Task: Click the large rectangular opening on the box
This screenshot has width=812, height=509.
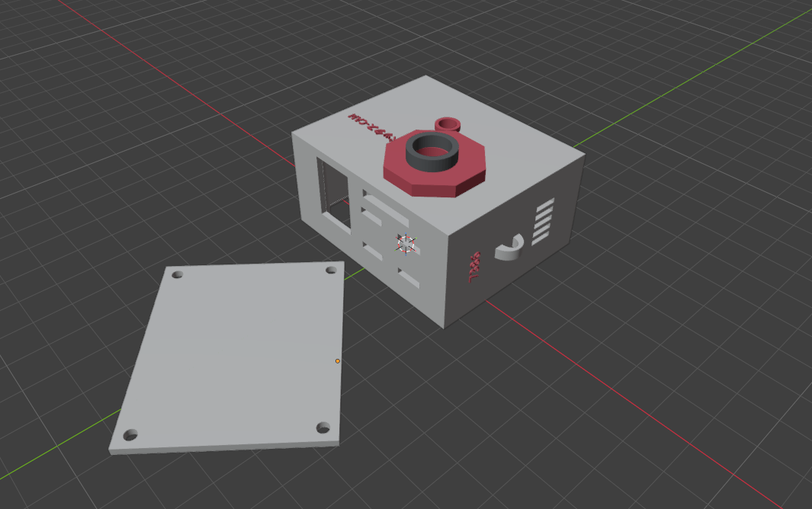Action: (x=334, y=195)
